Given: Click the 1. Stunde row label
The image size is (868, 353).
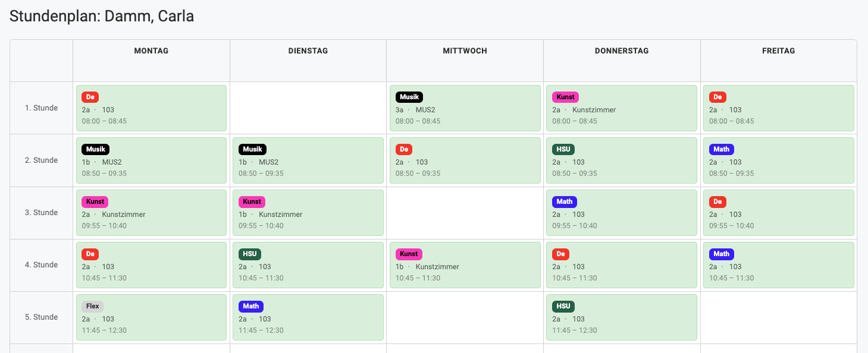Looking at the screenshot, I should (42, 108).
